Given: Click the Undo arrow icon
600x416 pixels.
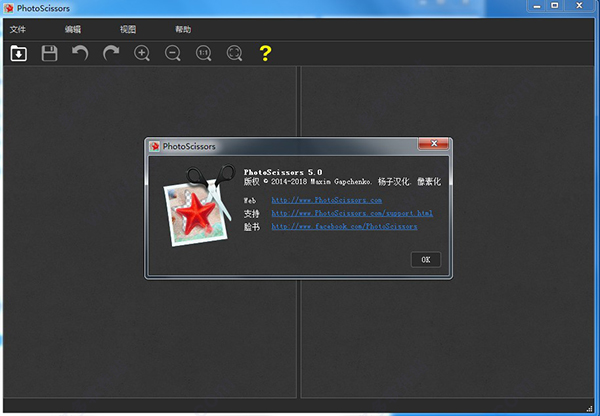Looking at the screenshot, I should coord(80,53).
